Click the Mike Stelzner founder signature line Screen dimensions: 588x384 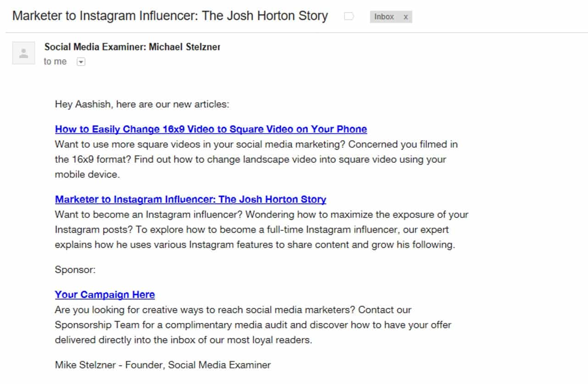(x=162, y=365)
